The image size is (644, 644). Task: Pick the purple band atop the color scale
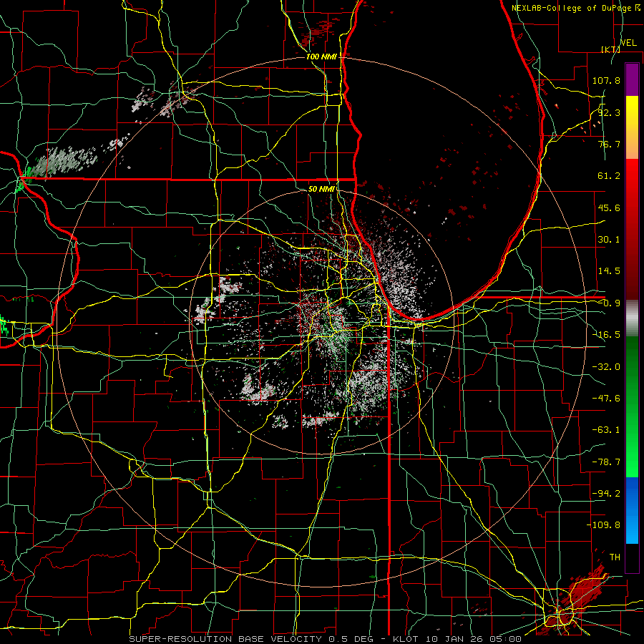tap(632, 80)
